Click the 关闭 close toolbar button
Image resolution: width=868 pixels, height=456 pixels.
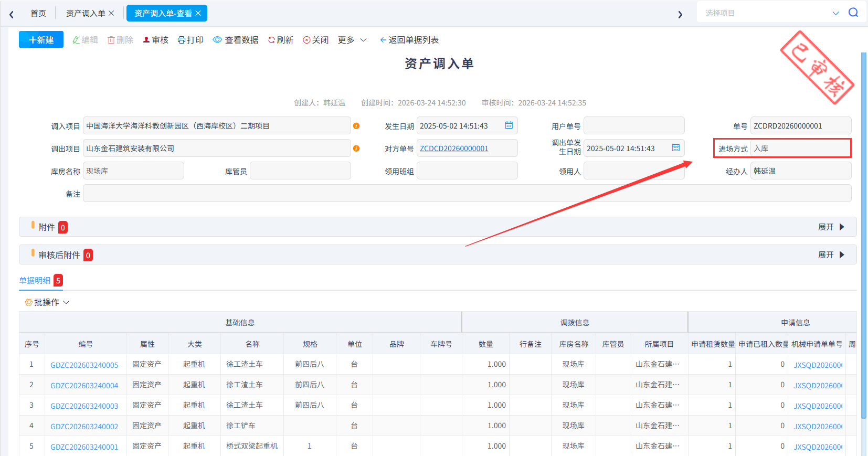coord(316,40)
